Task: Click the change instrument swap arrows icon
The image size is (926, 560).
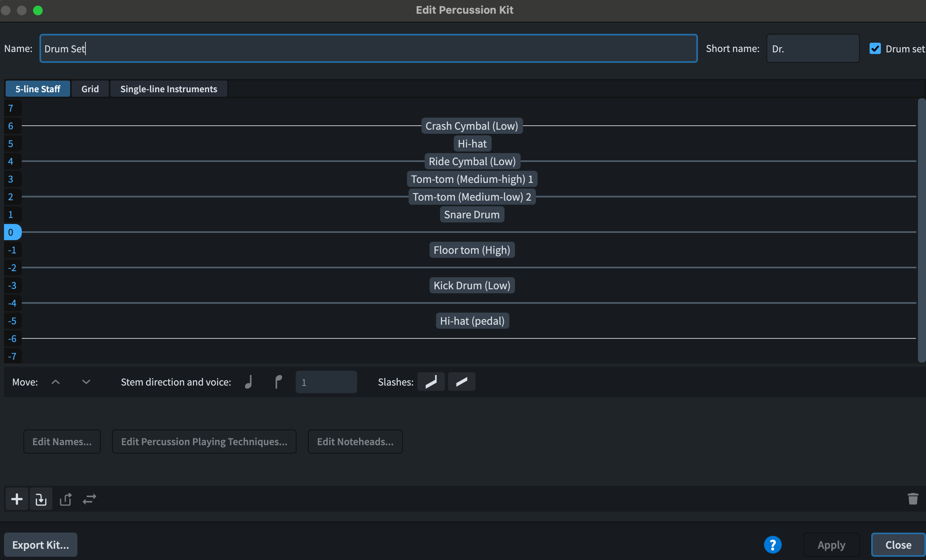Action: (x=89, y=499)
